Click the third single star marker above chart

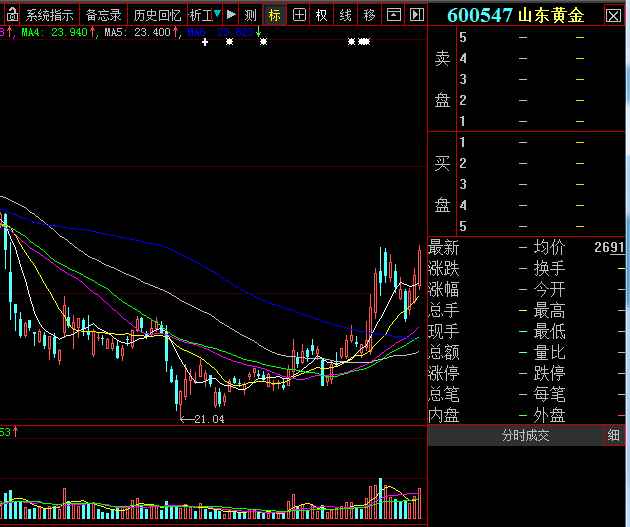coord(352,41)
